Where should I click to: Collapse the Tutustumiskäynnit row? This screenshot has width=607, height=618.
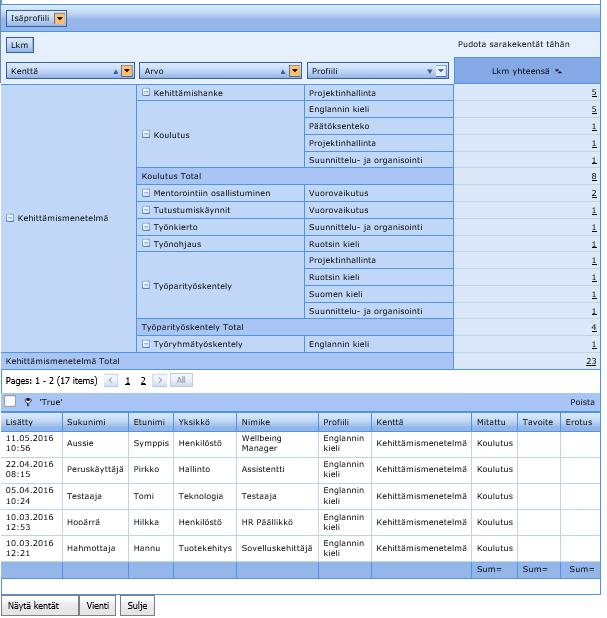click(146, 210)
